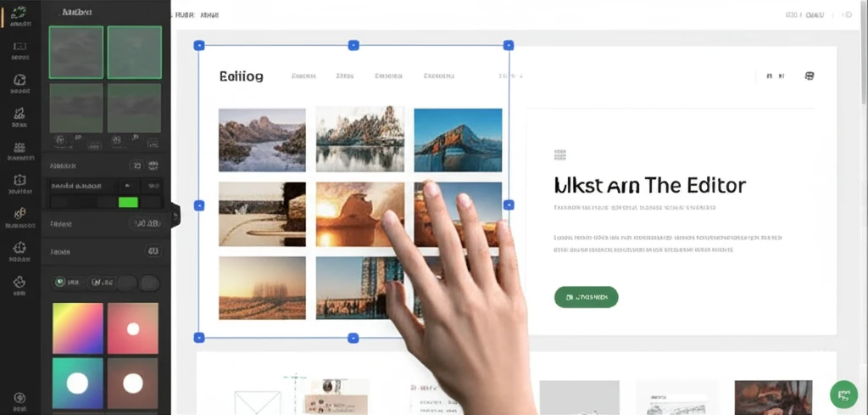
Task: Click the cart icon in page header
Action: (809, 76)
